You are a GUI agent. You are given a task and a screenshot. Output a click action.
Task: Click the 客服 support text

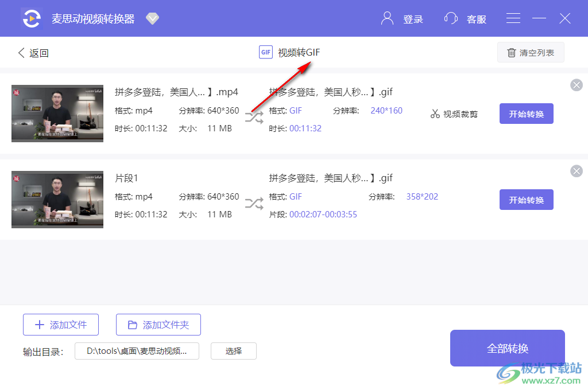476,19
